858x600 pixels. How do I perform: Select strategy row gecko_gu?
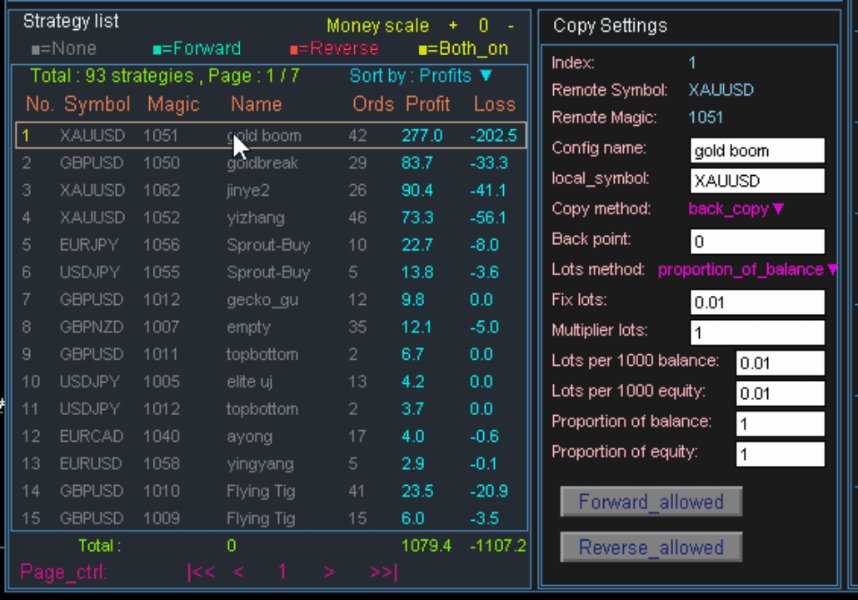point(271,300)
